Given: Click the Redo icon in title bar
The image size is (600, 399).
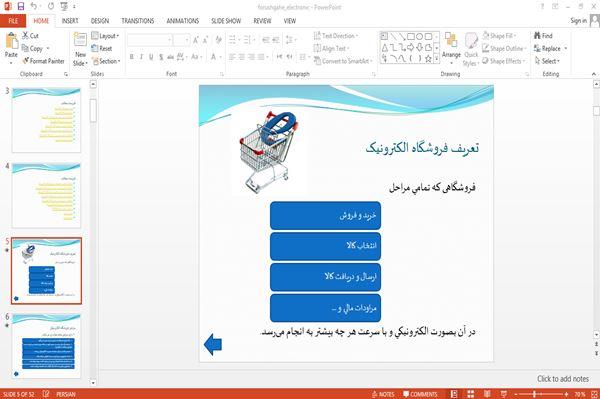Looking at the screenshot, I should click(51, 6).
